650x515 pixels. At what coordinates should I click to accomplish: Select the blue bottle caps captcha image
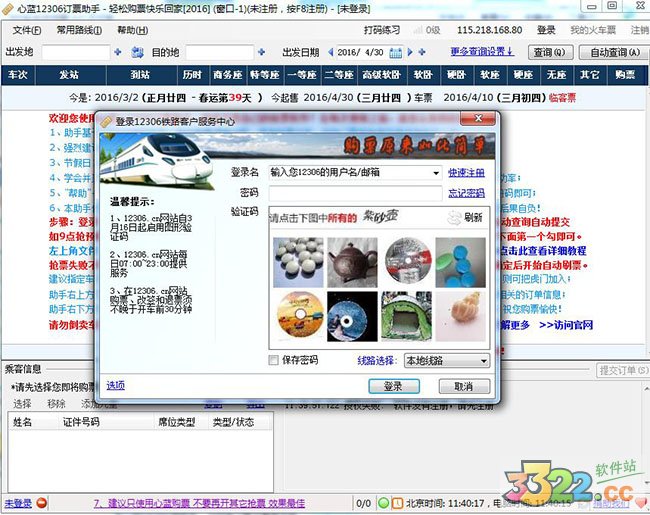tap(460, 262)
